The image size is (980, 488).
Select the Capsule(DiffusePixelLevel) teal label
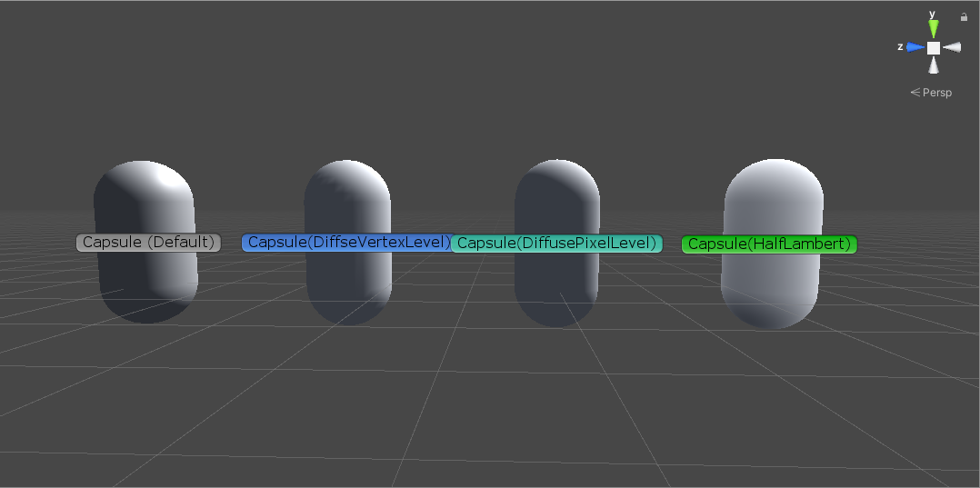(557, 243)
